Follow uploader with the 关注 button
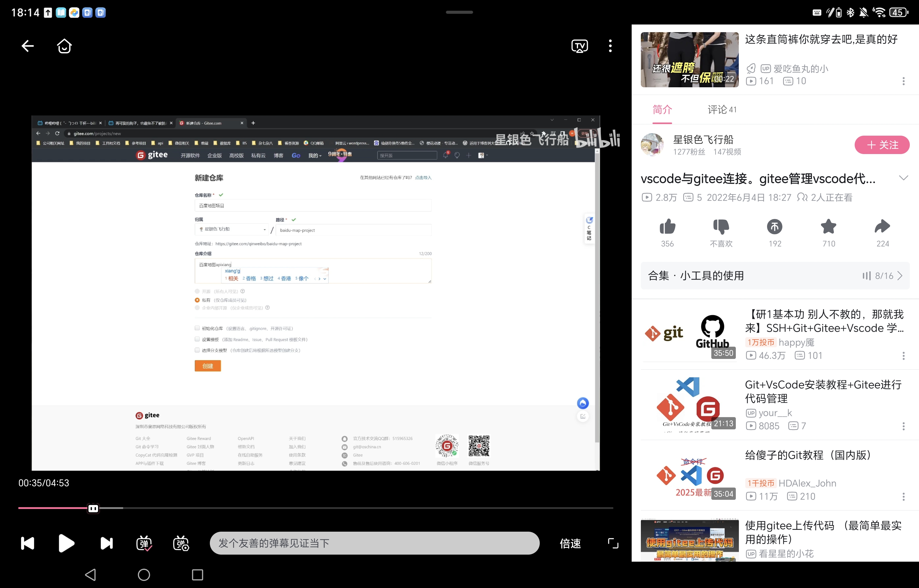919x588 pixels. click(882, 145)
